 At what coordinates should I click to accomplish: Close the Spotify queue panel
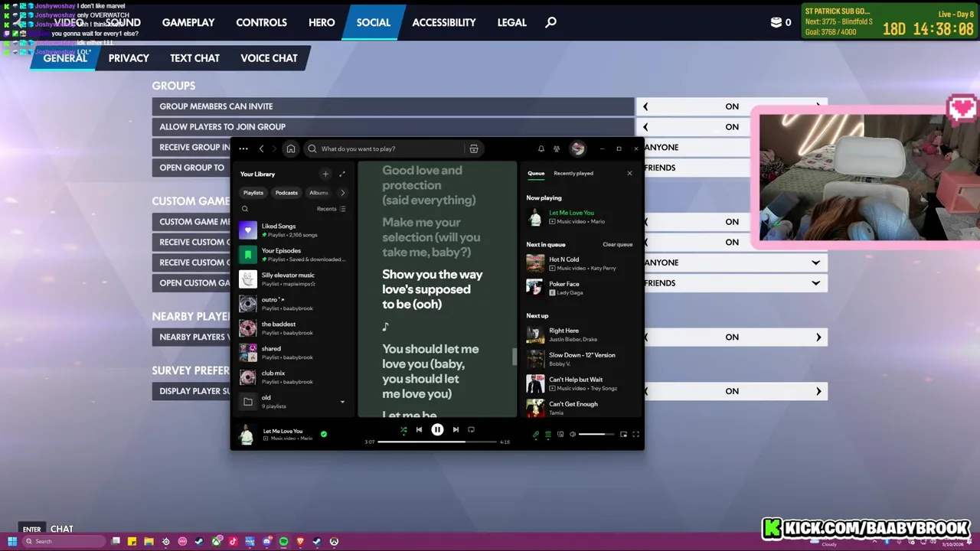coord(629,173)
